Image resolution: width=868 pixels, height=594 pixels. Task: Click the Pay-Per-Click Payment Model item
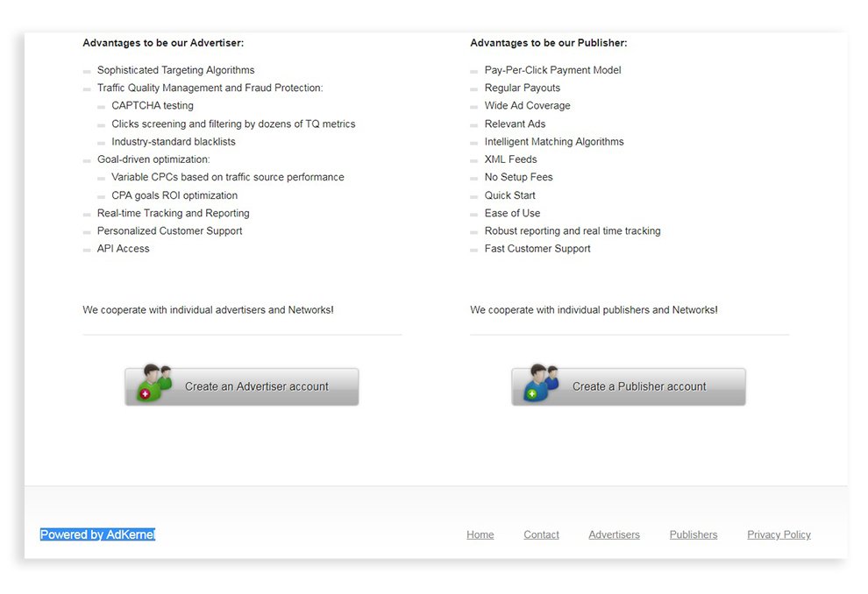(x=551, y=69)
